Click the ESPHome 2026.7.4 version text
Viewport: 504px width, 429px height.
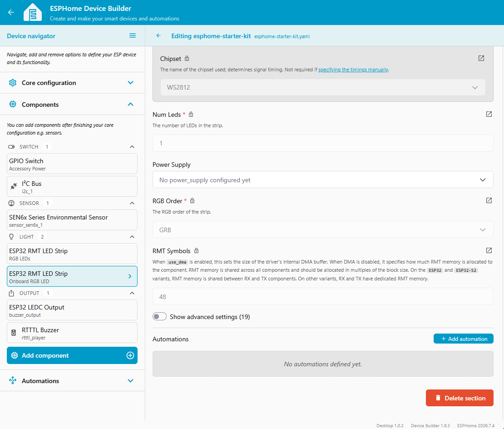click(x=476, y=425)
